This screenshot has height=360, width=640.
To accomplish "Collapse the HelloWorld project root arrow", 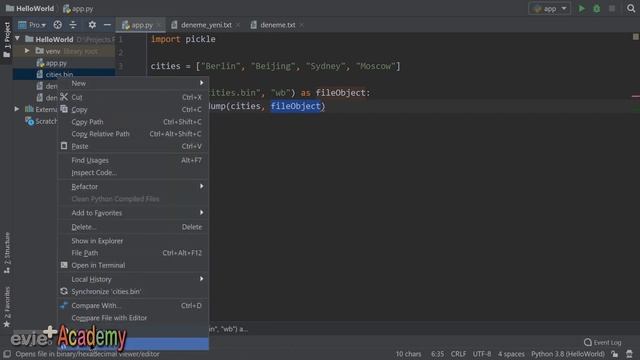I will [18, 39].
